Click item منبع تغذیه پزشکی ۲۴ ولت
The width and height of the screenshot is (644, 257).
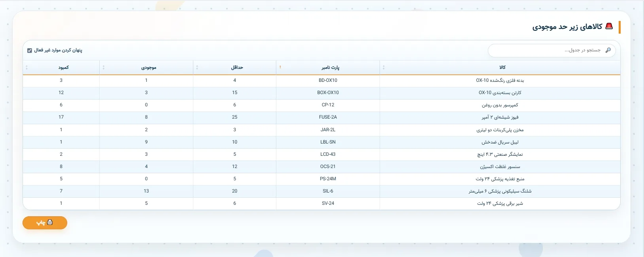(x=500, y=179)
